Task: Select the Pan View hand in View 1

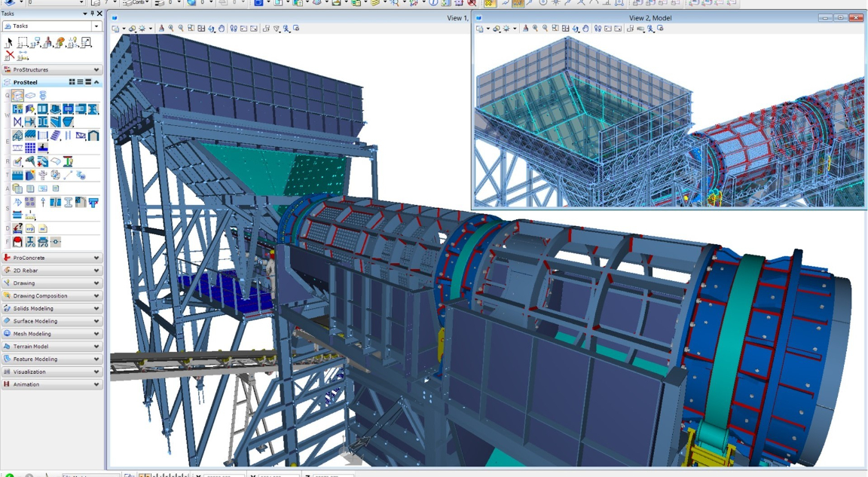Action: [x=222, y=28]
